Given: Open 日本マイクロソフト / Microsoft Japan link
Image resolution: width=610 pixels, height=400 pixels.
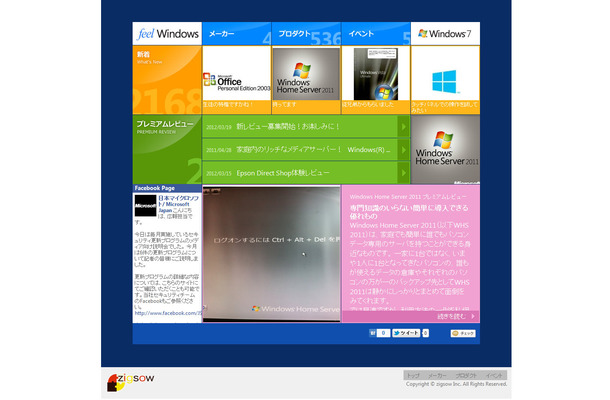Looking at the screenshot, I should 178,204.
